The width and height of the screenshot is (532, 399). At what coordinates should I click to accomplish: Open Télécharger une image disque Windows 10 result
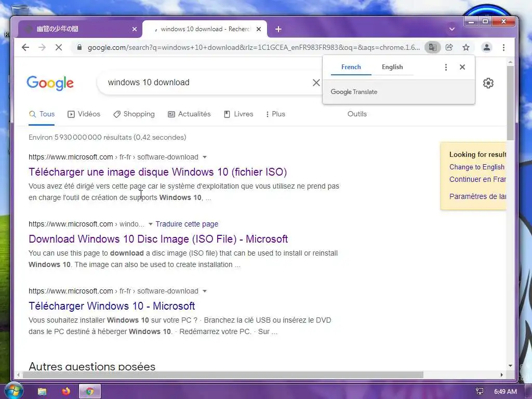coord(158,172)
